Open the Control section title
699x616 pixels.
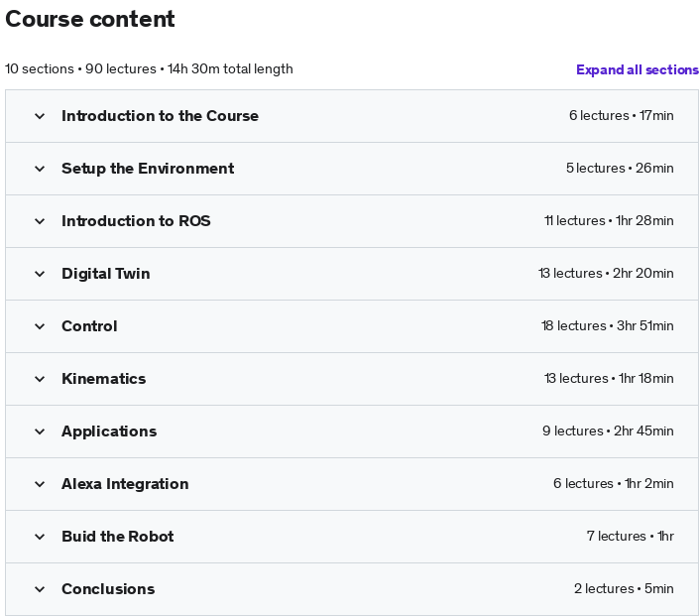coord(89,326)
